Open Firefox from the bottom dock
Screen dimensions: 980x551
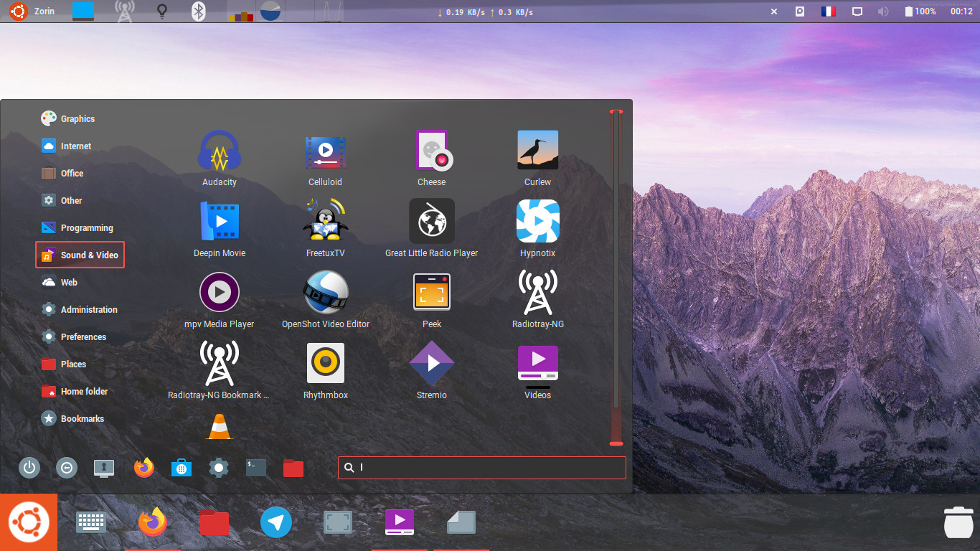pyautogui.click(x=153, y=522)
